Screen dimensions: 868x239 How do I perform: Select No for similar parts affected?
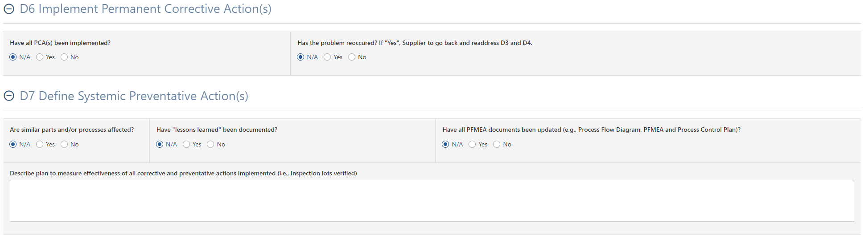pyautogui.click(x=64, y=144)
